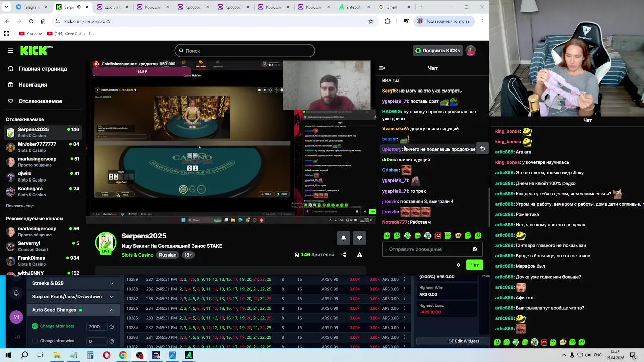Collapse the chat panel arrow icon

click(382, 68)
